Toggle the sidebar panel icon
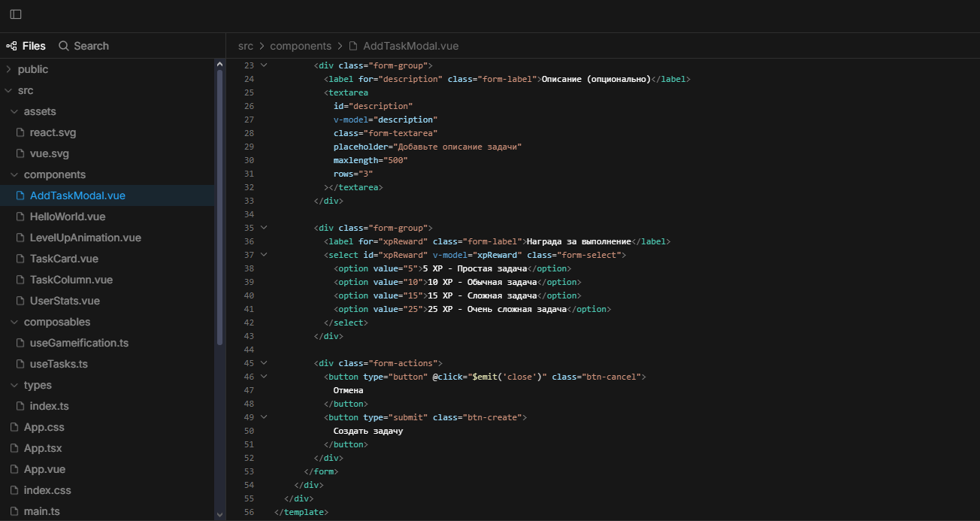This screenshot has height=521, width=980. coord(15,14)
